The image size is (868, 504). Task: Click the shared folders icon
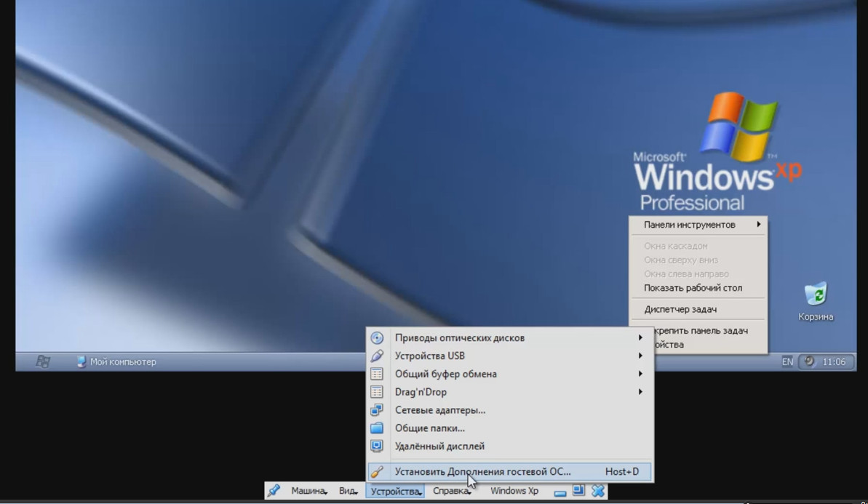pyautogui.click(x=377, y=428)
